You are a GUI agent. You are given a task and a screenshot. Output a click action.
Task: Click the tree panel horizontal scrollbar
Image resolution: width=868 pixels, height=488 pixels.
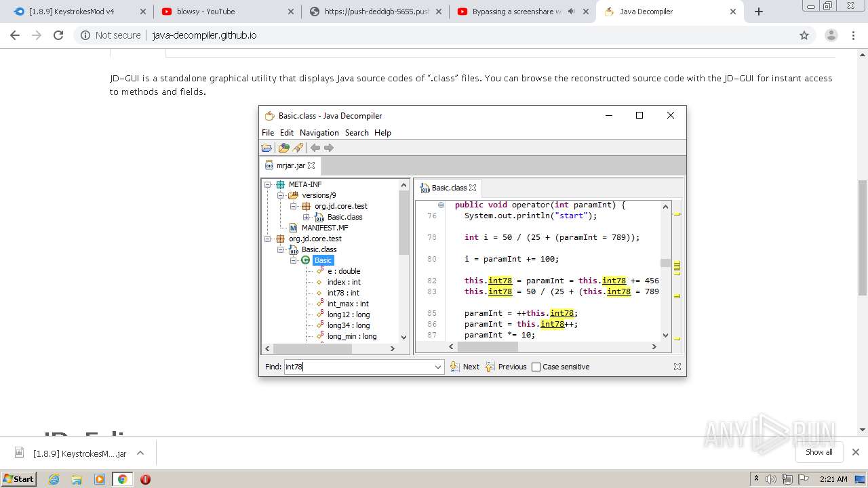[x=312, y=348]
